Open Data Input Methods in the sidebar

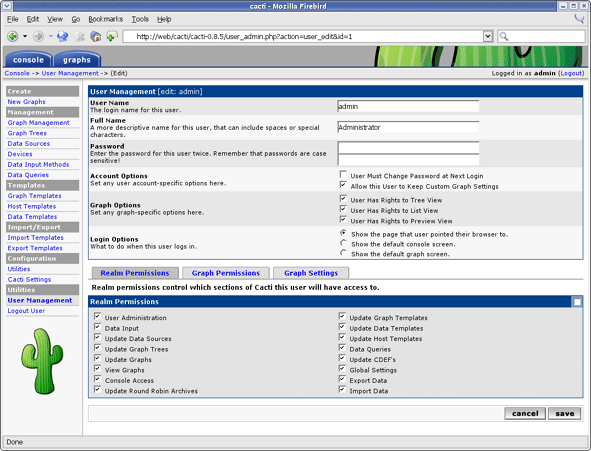[x=38, y=164]
